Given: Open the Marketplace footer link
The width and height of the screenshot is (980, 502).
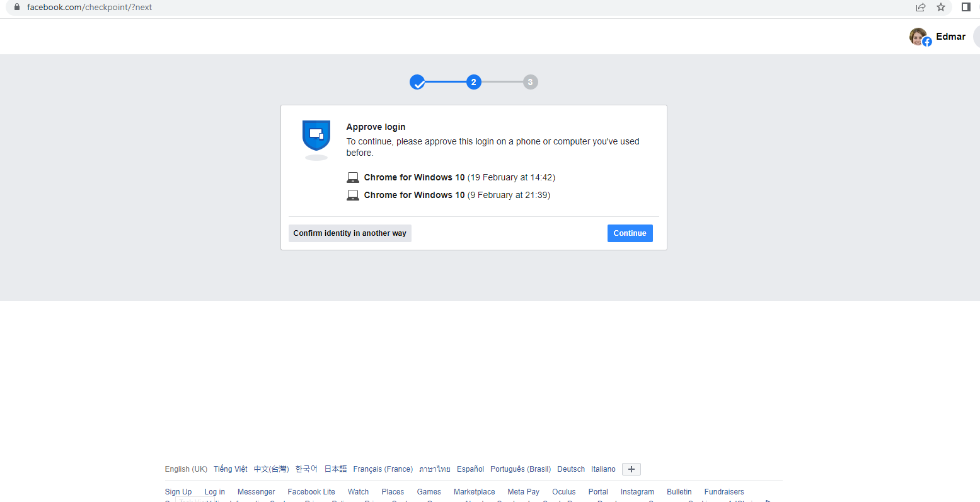Looking at the screenshot, I should 474,492.
